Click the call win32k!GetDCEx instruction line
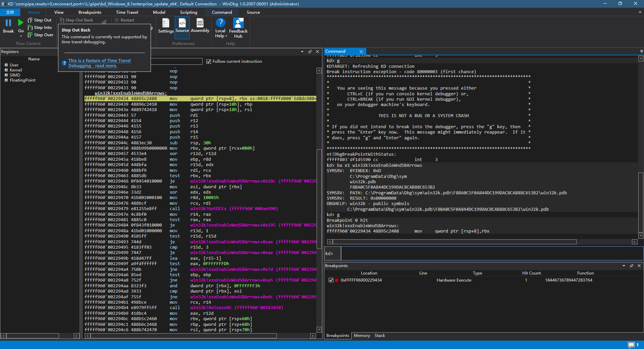644x349 pixels. [x=200, y=209]
